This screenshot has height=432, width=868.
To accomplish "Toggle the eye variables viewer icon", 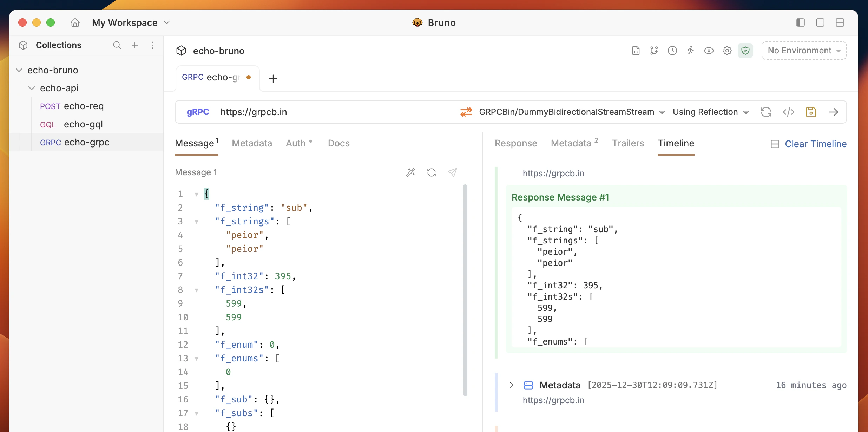I will [x=709, y=51].
